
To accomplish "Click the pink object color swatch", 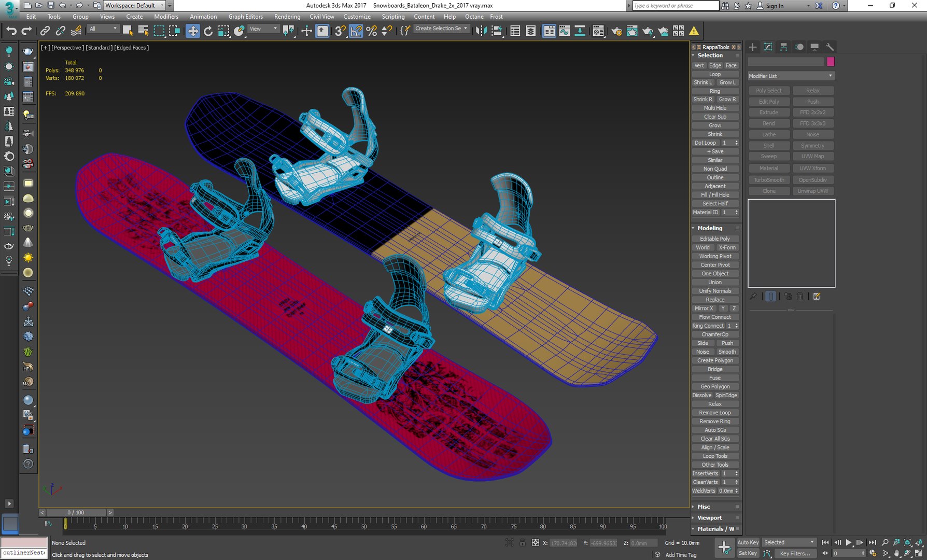I will pos(831,62).
